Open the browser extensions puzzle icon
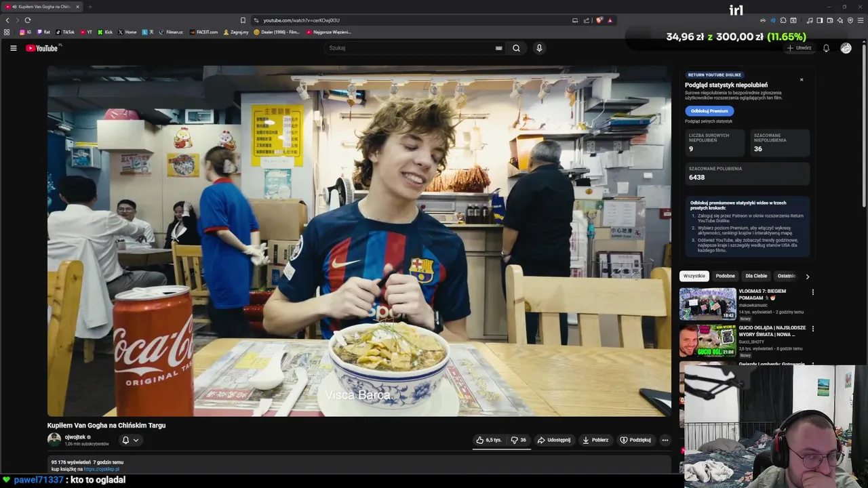The width and height of the screenshot is (868, 488). coord(783,20)
